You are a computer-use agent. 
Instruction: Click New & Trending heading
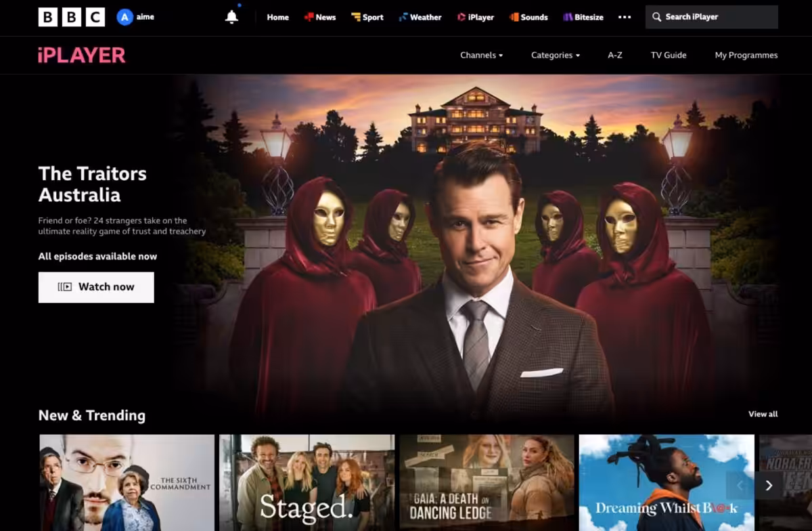tap(92, 415)
